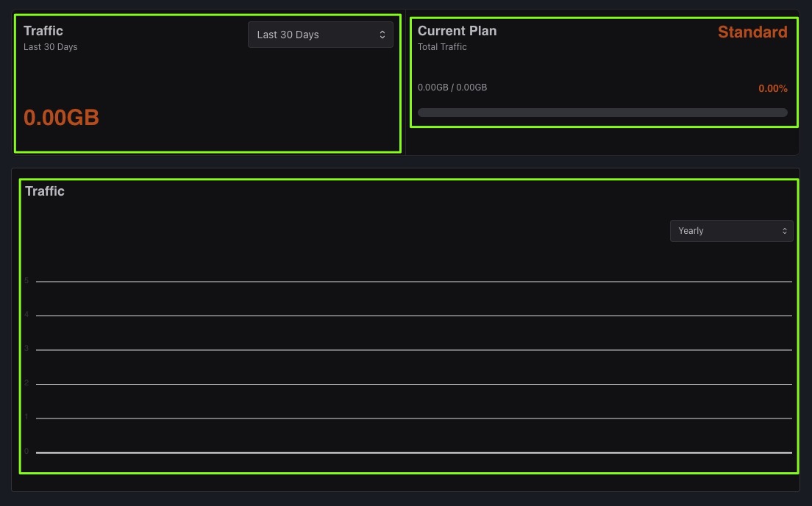Click the 0.00GB / 0.00GB usage text
This screenshot has width=812, height=506.
(x=452, y=88)
